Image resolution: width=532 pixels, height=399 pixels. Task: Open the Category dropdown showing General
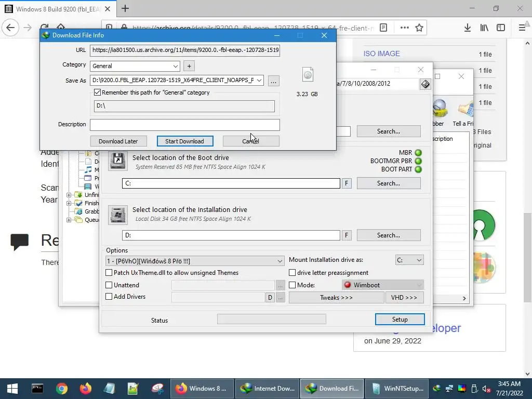[x=135, y=66]
